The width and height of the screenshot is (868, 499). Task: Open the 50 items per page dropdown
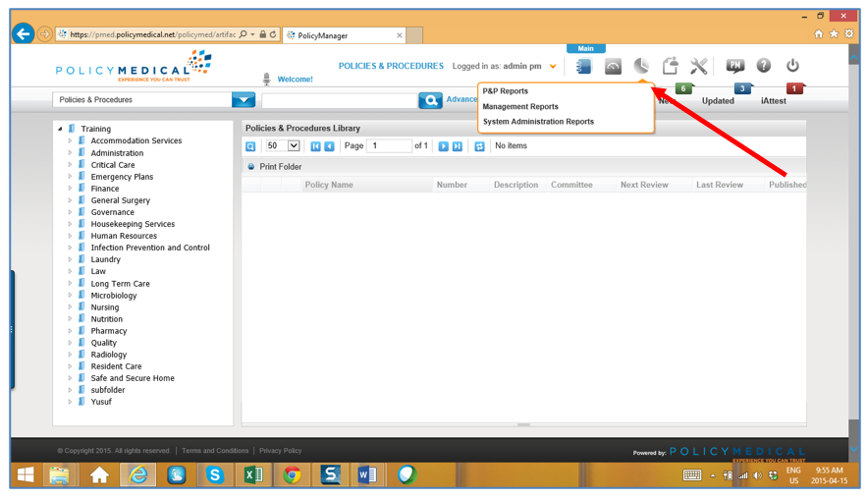(x=294, y=146)
